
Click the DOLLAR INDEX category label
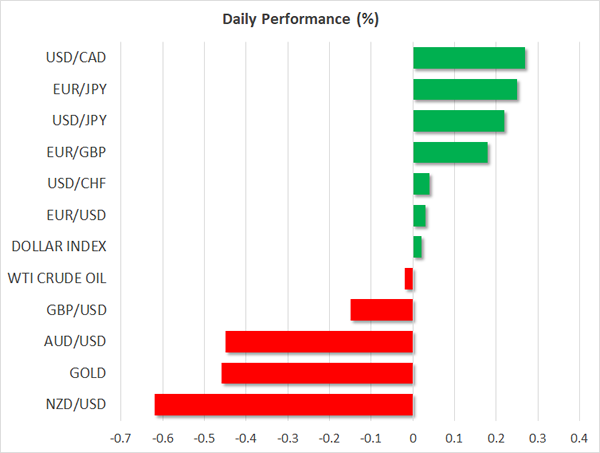(57, 247)
